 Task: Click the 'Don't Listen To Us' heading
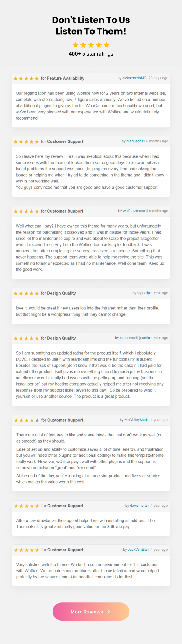click(x=91, y=20)
